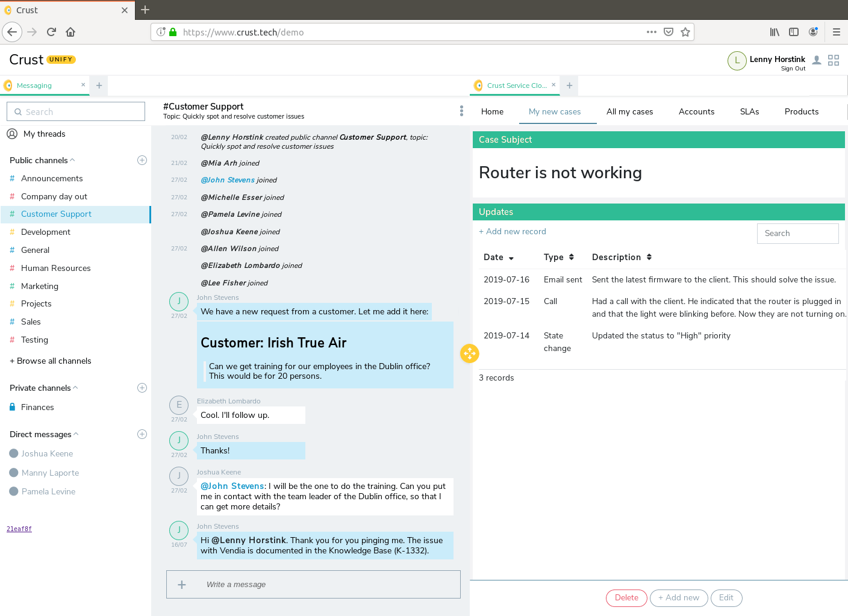Open the browser library icon
The image size is (848, 616).
tap(775, 32)
